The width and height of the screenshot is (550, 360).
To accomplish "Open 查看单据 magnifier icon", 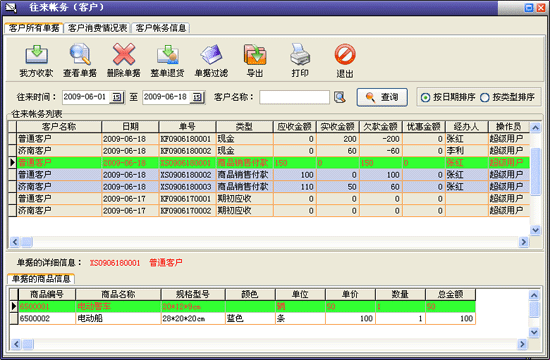I will (80, 54).
